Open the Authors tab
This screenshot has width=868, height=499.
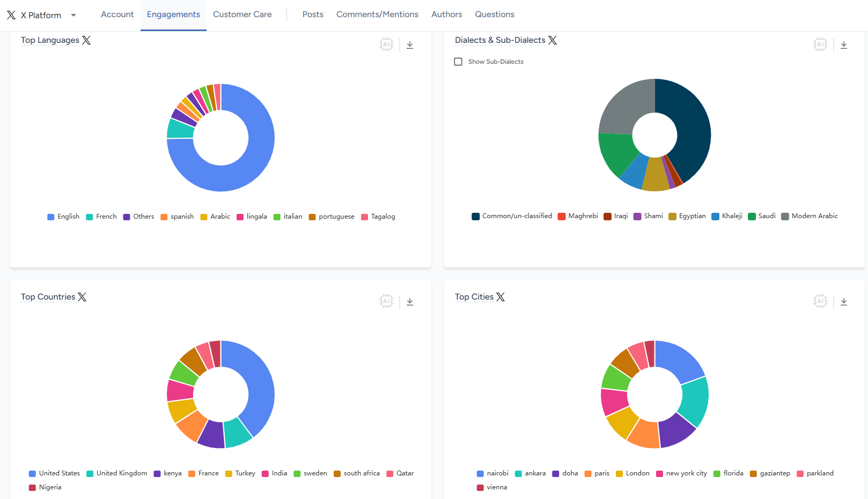446,14
